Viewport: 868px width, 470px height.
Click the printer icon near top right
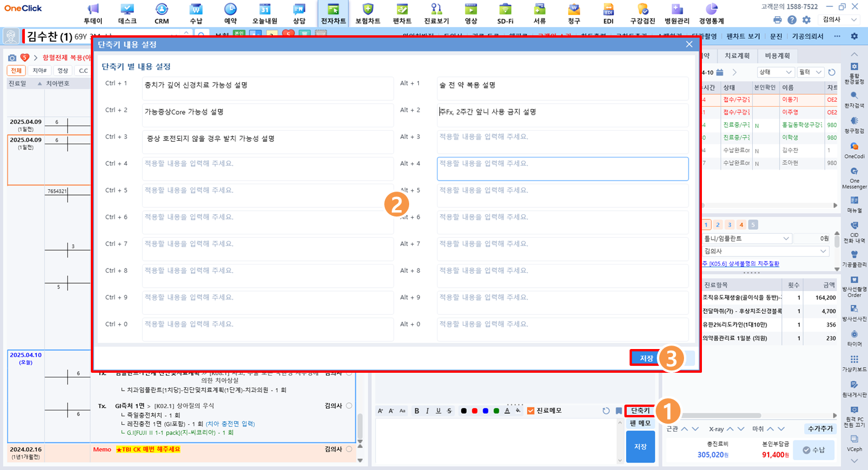(x=778, y=20)
